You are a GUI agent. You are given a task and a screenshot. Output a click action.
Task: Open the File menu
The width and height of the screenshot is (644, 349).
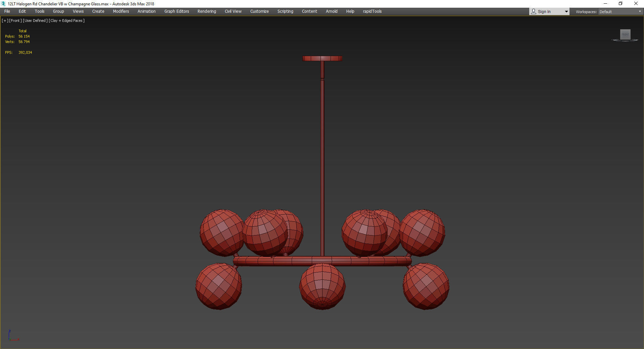[7, 11]
